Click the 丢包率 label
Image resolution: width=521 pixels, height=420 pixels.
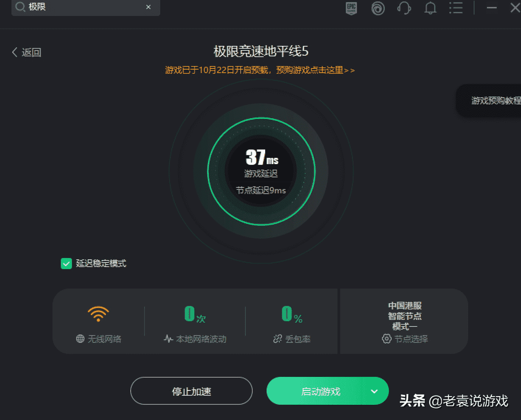(298, 339)
